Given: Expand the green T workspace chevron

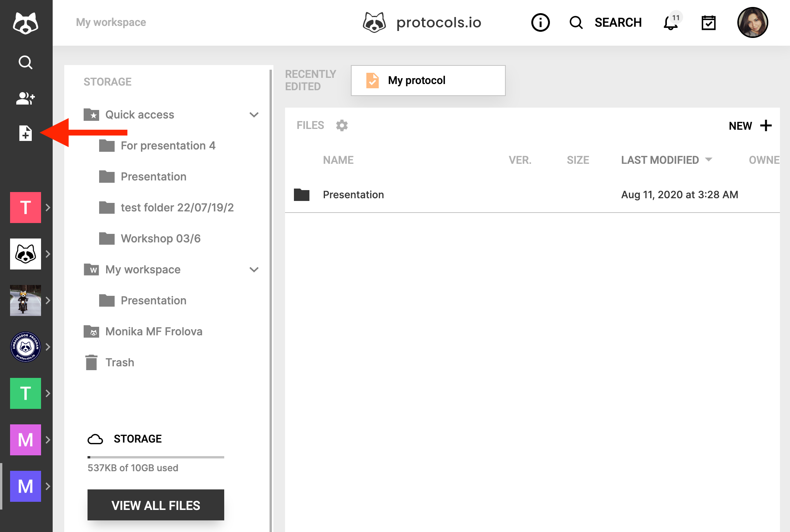Looking at the screenshot, I should 48,393.
